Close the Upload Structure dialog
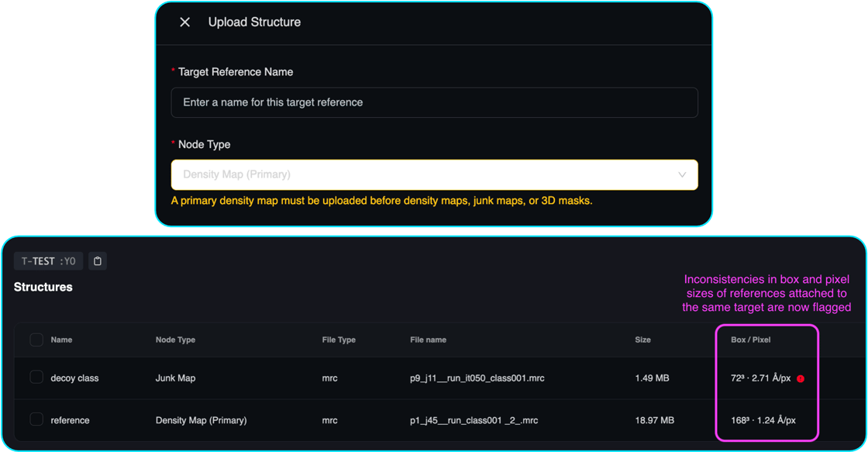868x452 pixels. (x=185, y=22)
